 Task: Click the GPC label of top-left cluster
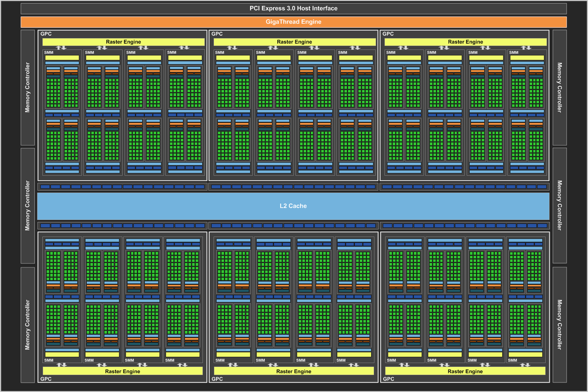click(x=46, y=34)
